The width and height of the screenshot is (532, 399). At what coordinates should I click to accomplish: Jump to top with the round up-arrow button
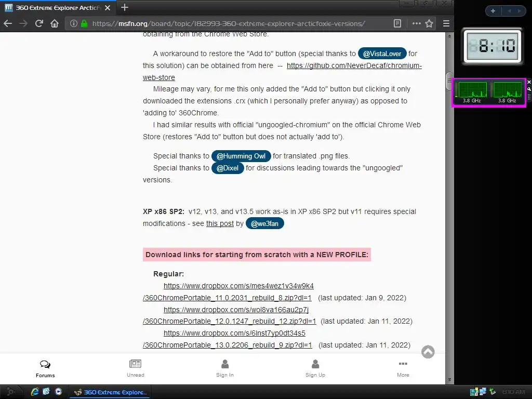(x=428, y=352)
